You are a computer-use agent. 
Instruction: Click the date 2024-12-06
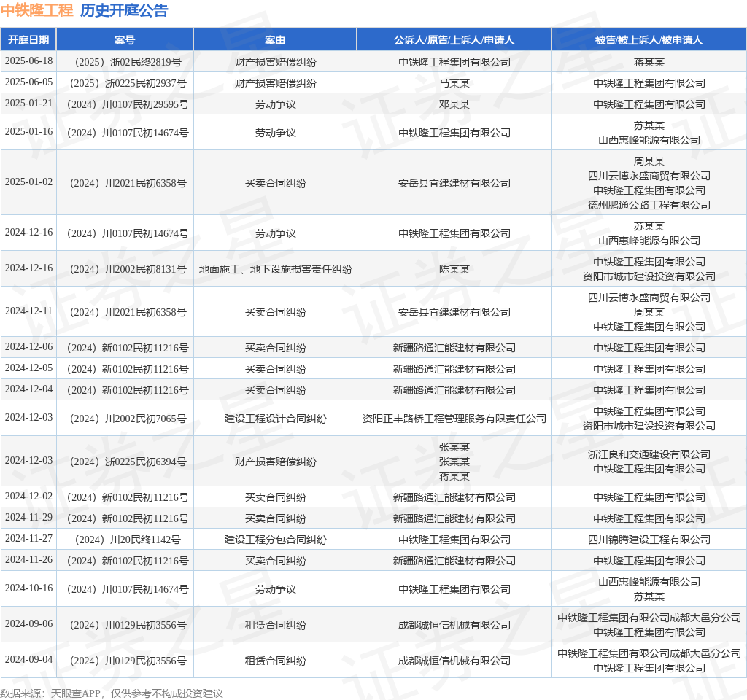[x=28, y=346]
